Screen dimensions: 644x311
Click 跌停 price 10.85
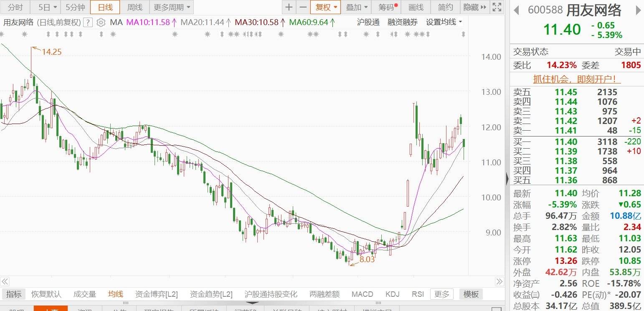coord(629,261)
